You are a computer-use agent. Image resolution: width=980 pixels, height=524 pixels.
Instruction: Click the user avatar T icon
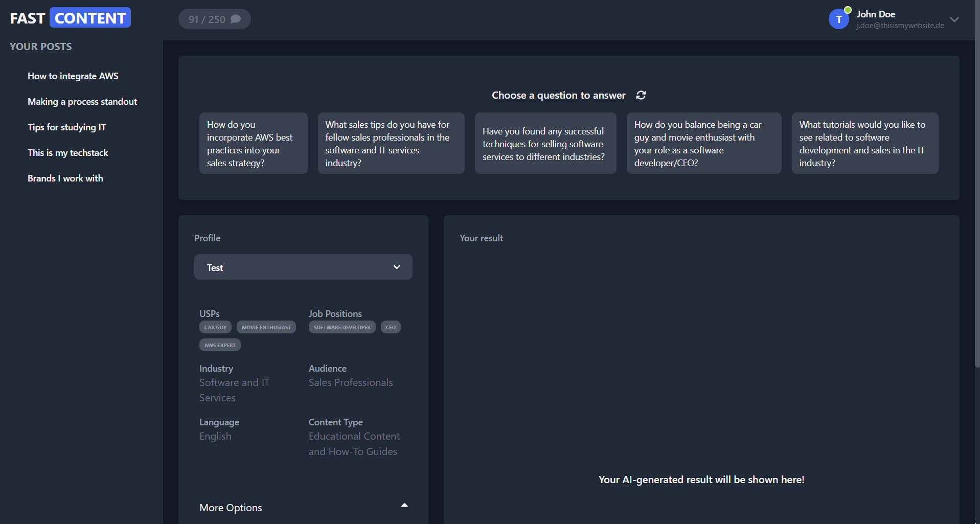pyautogui.click(x=838, y=19)
